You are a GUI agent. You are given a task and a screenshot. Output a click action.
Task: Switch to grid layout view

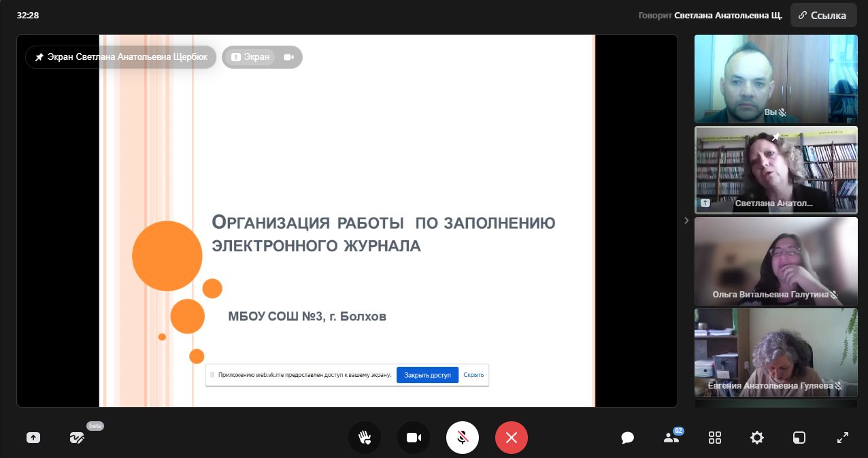coord(714,438)
